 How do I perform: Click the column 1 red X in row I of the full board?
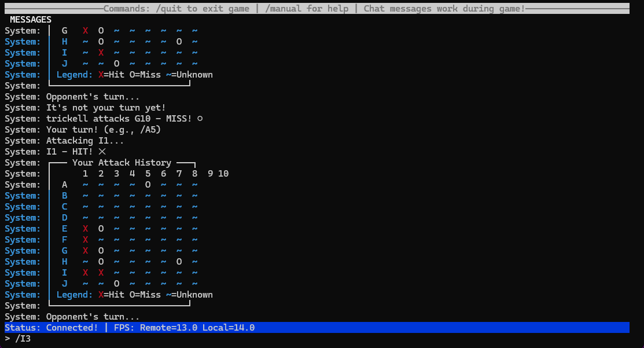(86, 273)
